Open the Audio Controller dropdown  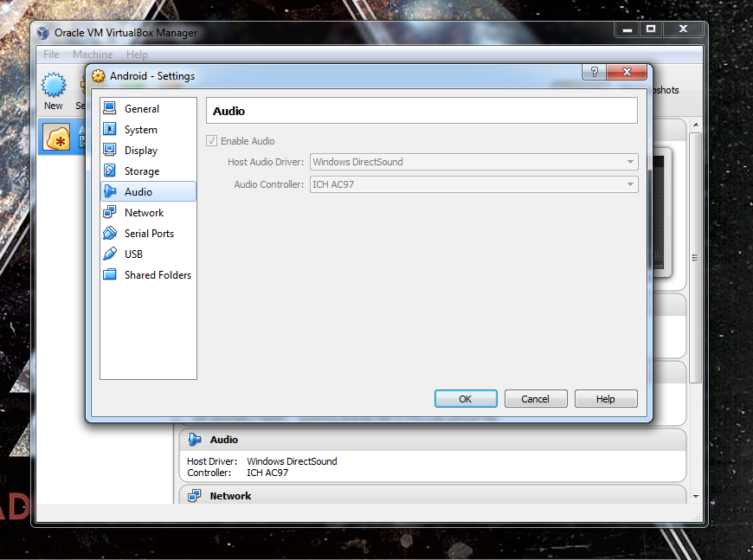[474, 184]
